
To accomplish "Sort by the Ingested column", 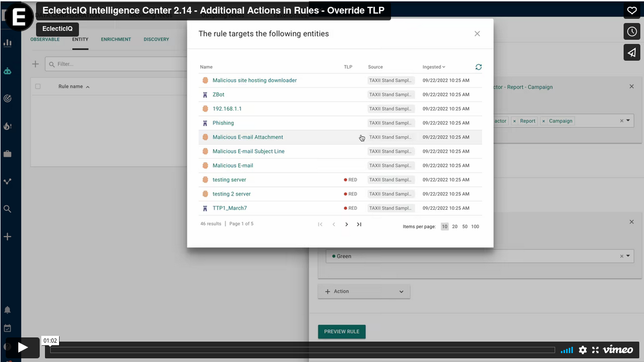I will coord(433,67).
